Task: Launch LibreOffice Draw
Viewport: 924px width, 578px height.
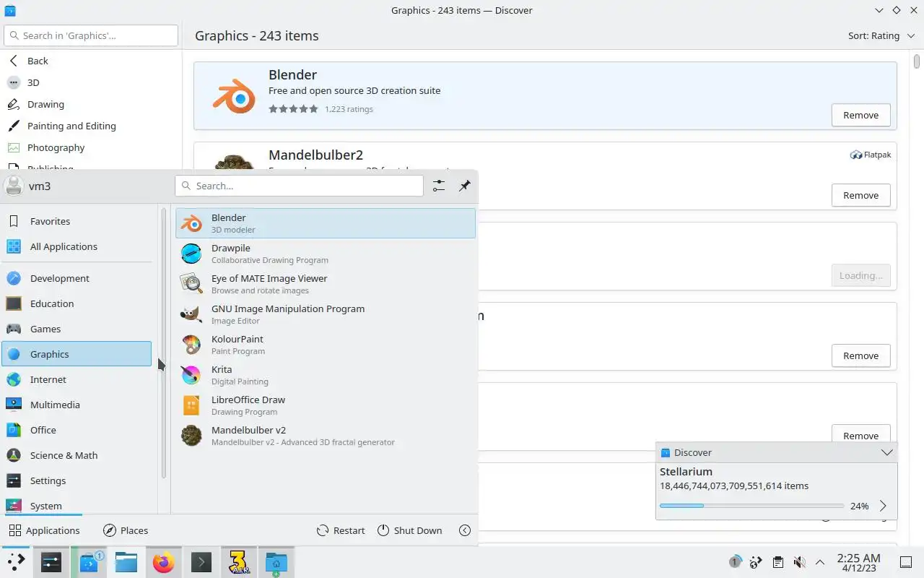Action: click(326, 405)
